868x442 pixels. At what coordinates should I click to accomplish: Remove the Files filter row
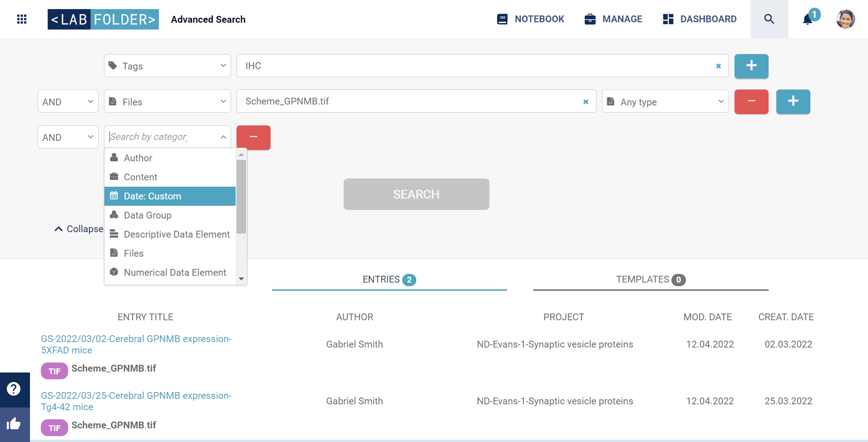click(x=751, y=101)
